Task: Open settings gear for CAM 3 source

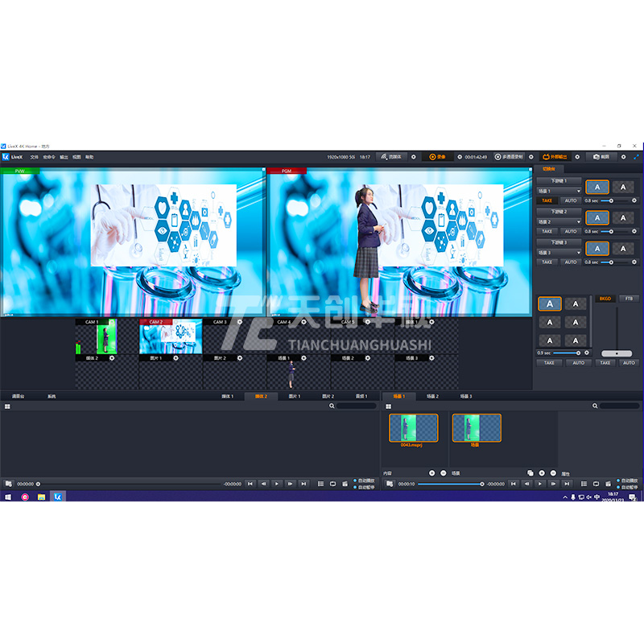Action: [239, 322]
